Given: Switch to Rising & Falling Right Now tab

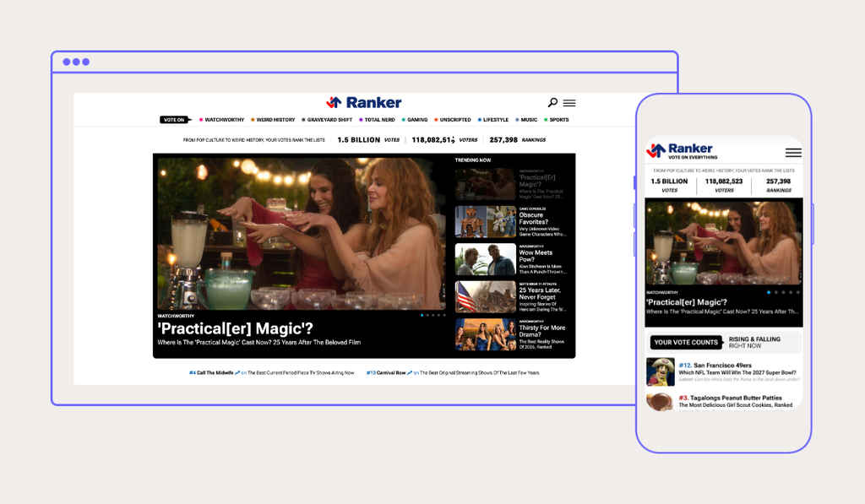Looking at the screenshot, I should 754,343.
